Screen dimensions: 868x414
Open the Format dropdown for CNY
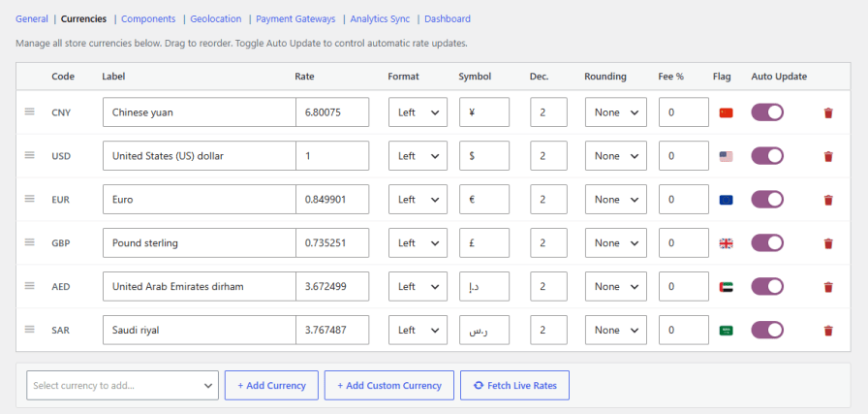(418, 112)
